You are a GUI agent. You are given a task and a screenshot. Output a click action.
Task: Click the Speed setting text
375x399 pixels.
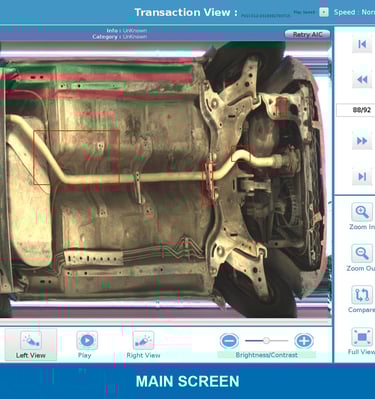pos(354,12)
